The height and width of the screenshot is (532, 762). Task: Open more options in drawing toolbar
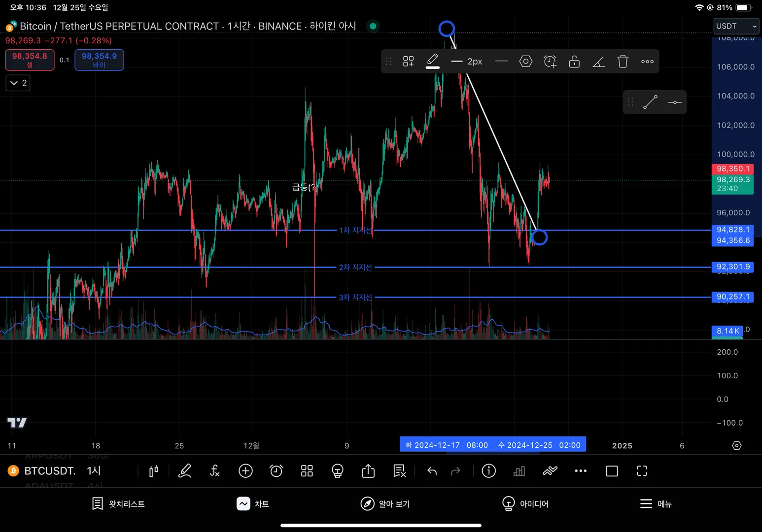[x=647, y=62]
